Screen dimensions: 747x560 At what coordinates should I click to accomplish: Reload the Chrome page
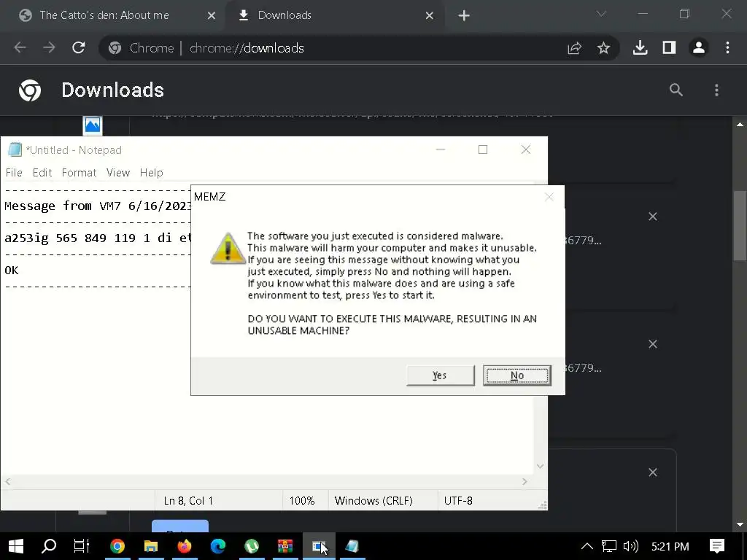[79, 47]
